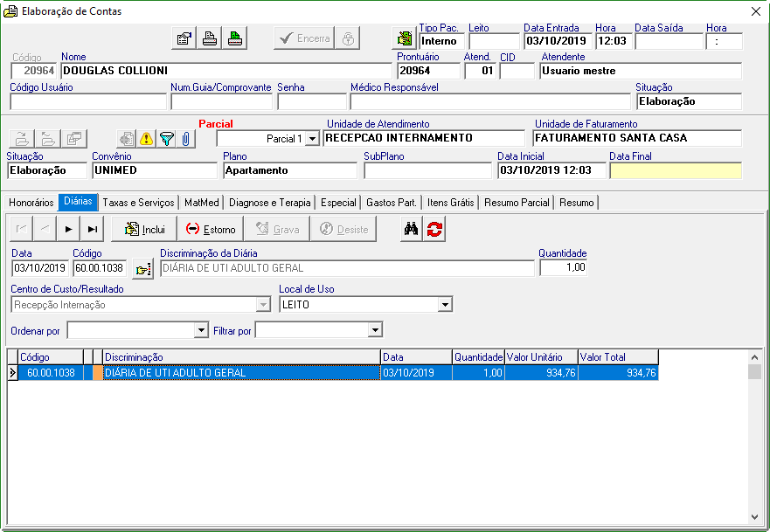This screenshot has width=770, height=532.
Task: Click the paperclip attachment icon
Action: pyautogui.click(x=185, y=139)
